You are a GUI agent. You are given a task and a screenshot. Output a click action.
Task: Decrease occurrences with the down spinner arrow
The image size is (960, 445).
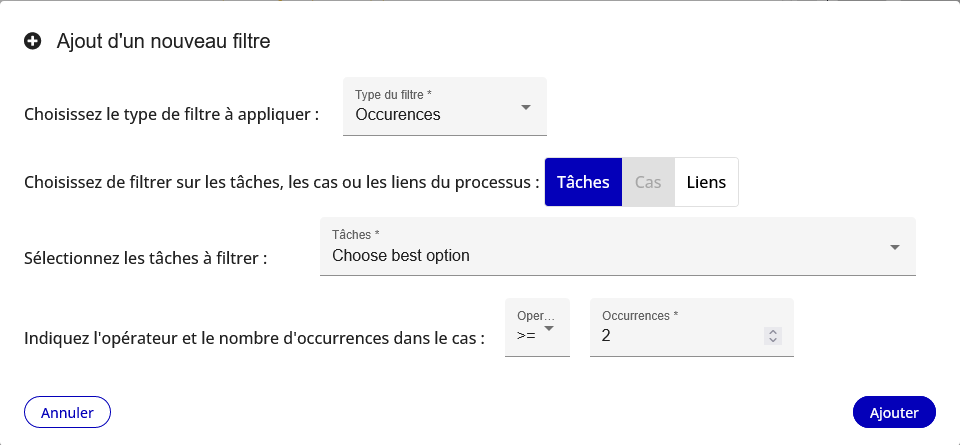pos(772,341)
